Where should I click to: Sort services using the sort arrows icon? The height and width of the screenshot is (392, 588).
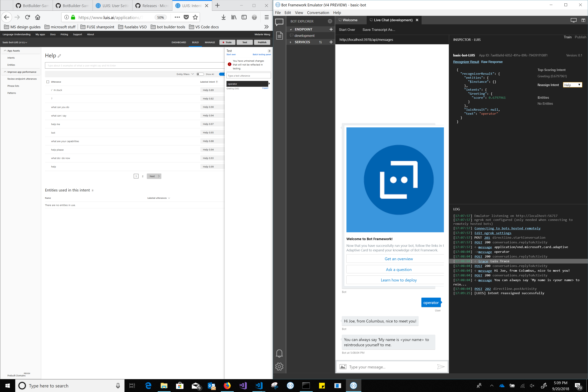coord(320,42)
